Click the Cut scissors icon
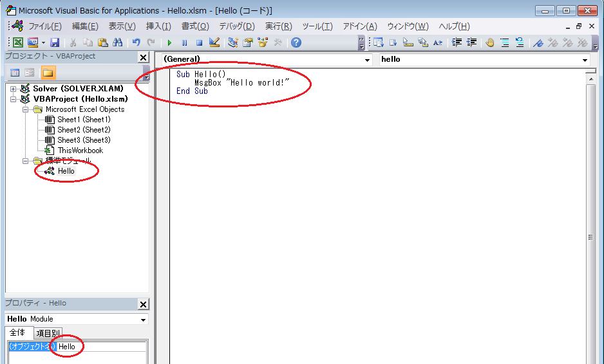This screenshot has width=604, height=364. coord(73,42)
